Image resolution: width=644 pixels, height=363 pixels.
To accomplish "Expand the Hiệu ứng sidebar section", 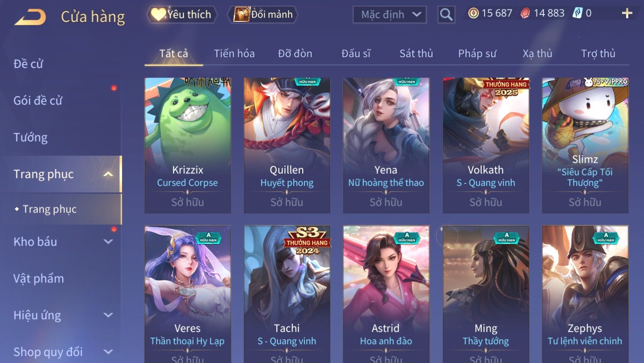I will (x=108, y=315).
